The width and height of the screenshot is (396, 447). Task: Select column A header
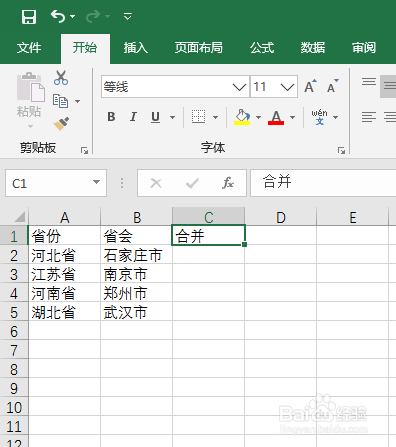coord(65,217)
